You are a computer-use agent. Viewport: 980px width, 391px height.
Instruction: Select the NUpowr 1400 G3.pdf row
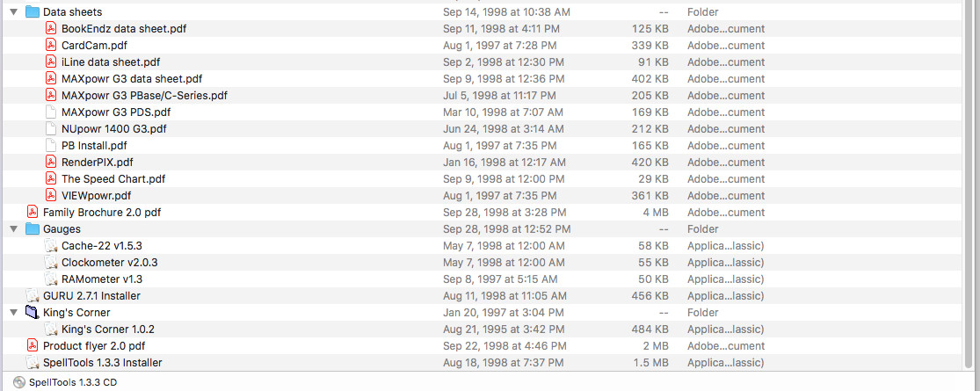[x=483, y=128]
